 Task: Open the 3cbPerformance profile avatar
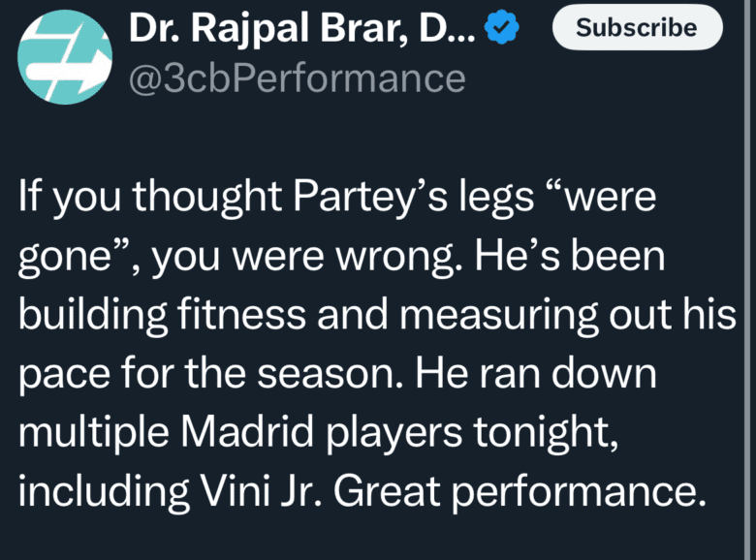(x=65, y=56)
